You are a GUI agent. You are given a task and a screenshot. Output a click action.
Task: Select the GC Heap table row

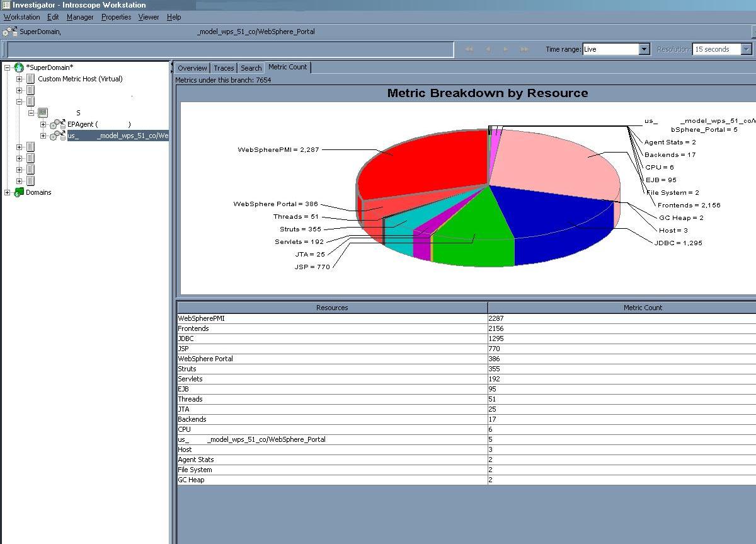click(466, 480)
